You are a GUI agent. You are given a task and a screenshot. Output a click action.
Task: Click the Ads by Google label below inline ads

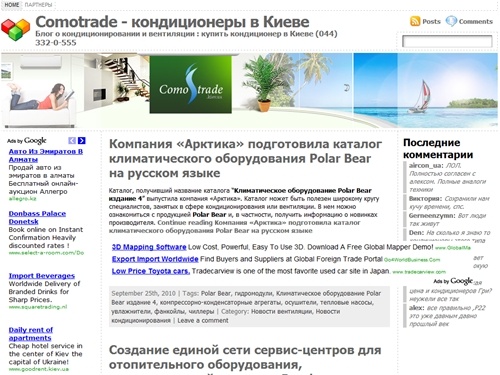click(x=453, y=281)
